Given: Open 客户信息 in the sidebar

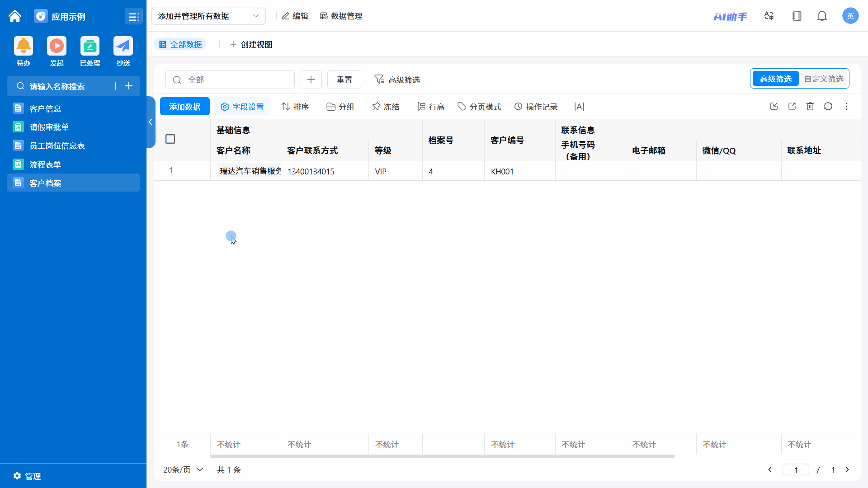Looking at the screenshot, I should (x=73, y=108).
